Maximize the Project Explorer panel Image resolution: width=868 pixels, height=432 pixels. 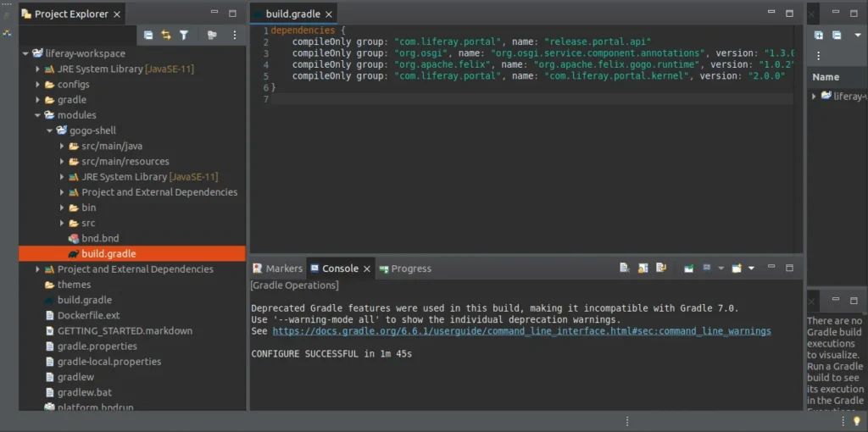tap(232, 14)
